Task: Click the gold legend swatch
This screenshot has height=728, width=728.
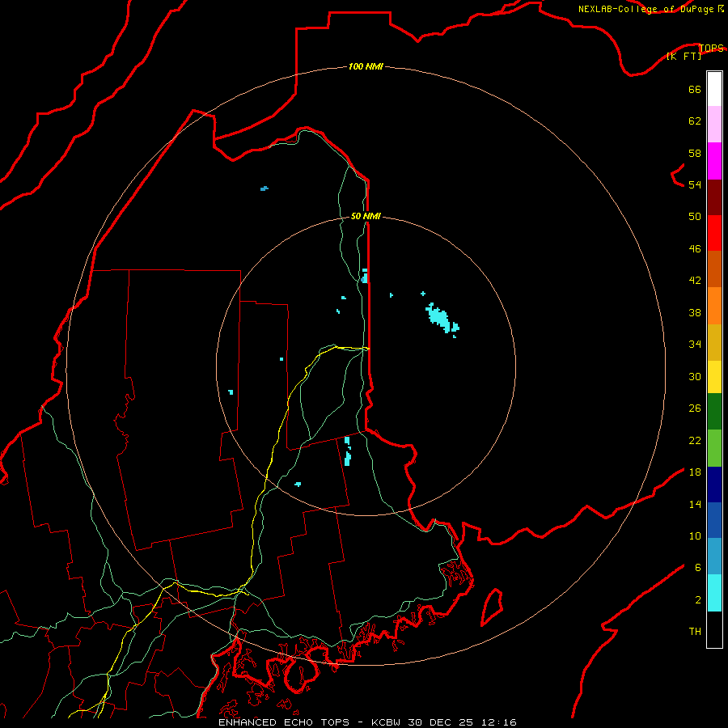Action: tap(714, 343)
